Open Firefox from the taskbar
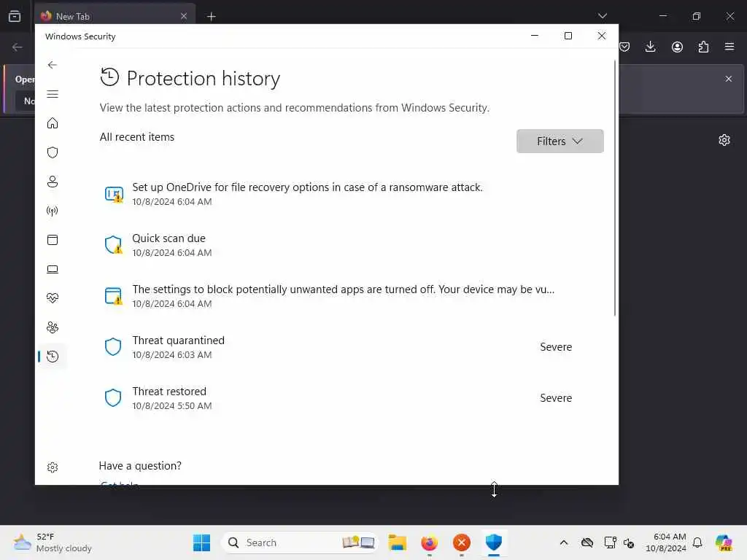 point(429,542)
